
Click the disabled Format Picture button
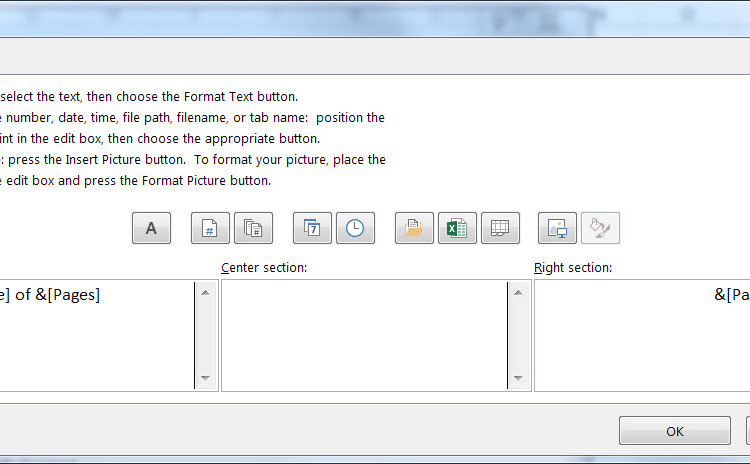600,228
